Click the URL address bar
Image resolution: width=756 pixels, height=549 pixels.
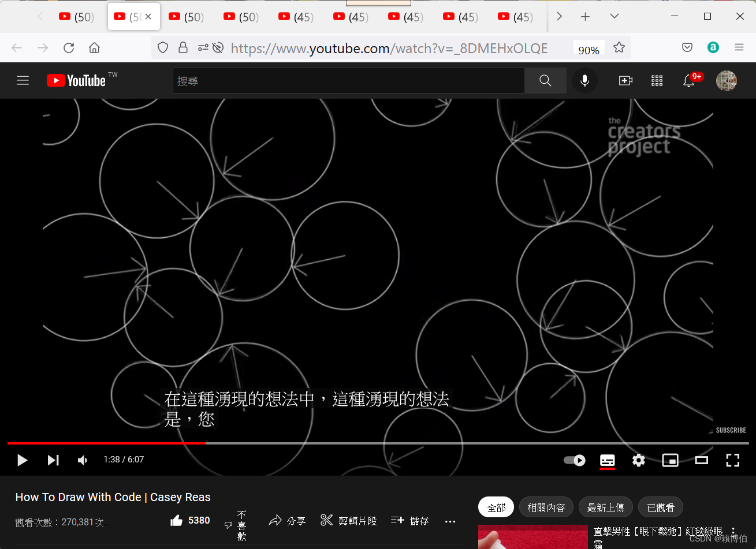pos(389,48)
